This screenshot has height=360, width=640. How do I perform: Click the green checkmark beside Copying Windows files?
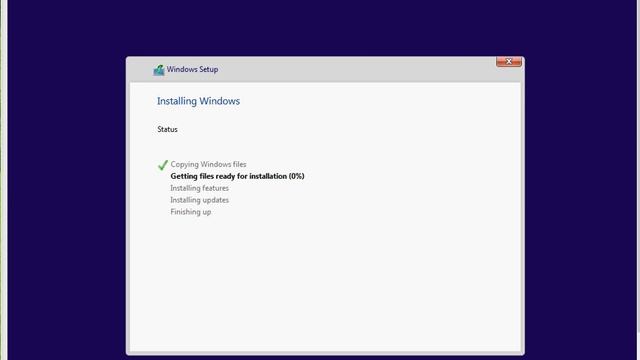[162, 165]
